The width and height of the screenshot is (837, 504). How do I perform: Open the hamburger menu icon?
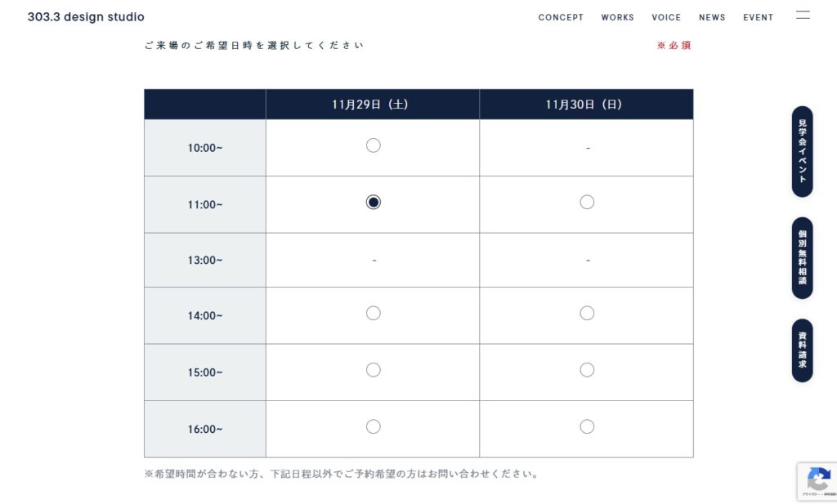coord(803,16)
